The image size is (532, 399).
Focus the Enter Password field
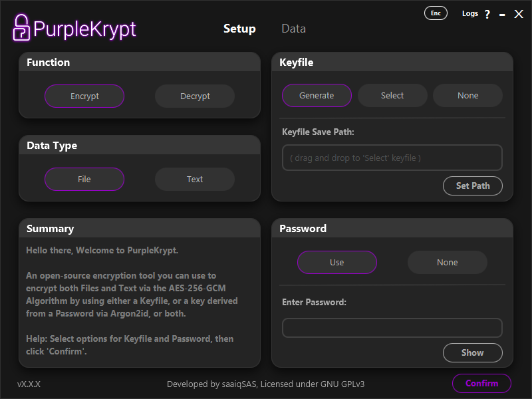point(392,328)
